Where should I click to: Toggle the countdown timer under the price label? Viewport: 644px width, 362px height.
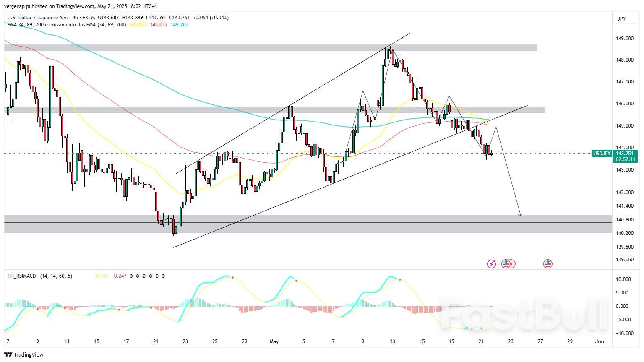626,159
